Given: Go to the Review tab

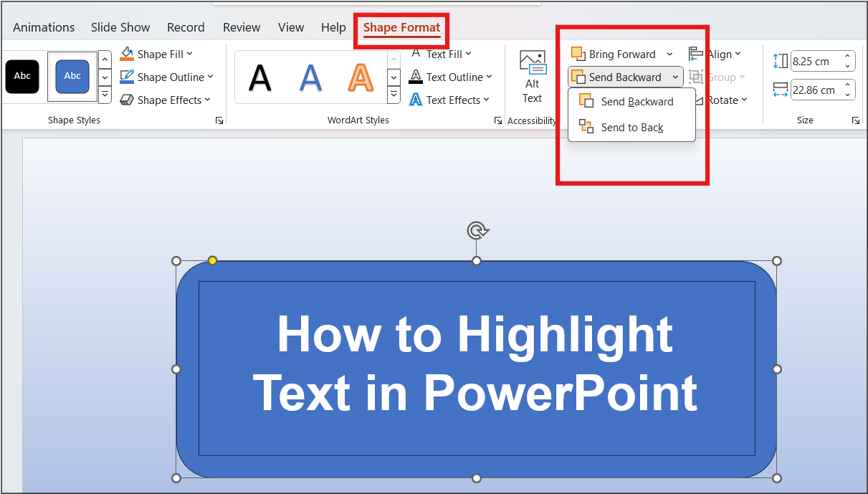Looking at the screenshot, I should (x=242, y=27).
